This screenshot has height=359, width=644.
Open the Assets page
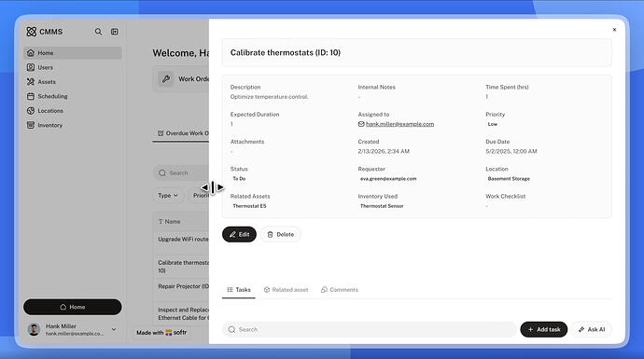click(72, 82)
